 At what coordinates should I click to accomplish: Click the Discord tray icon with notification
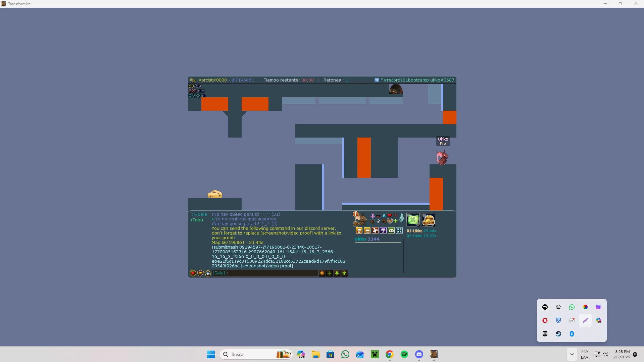pos(572,320)
